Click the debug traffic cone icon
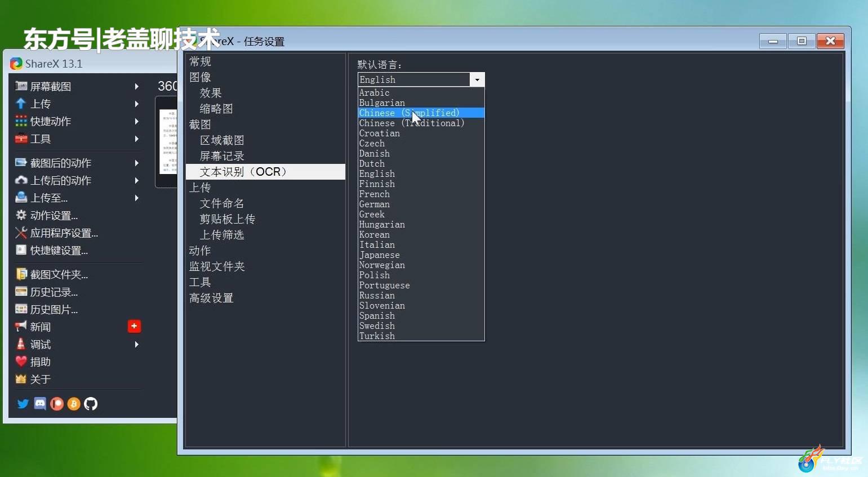Image resolution: width=868 pixels, height=477 pixels. [21, 344]
